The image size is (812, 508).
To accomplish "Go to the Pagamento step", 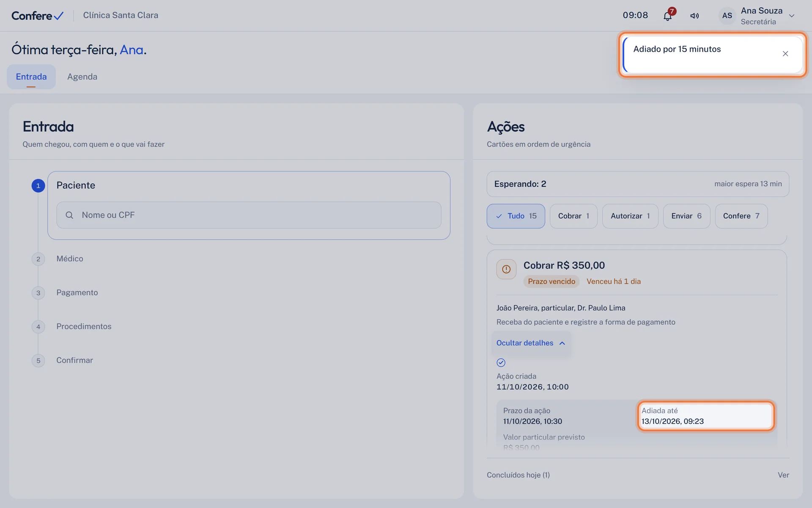I will pos(77,293).
